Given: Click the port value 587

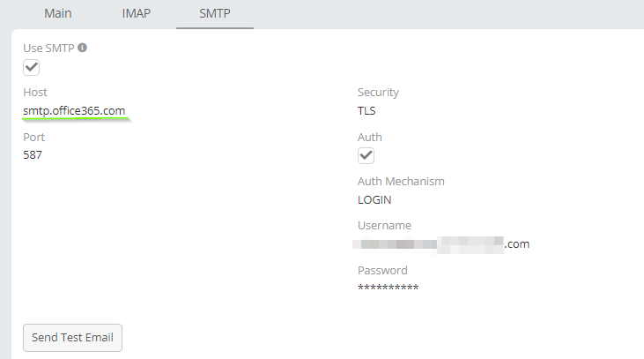Looking at the screenshot, I should pos(33,155).
